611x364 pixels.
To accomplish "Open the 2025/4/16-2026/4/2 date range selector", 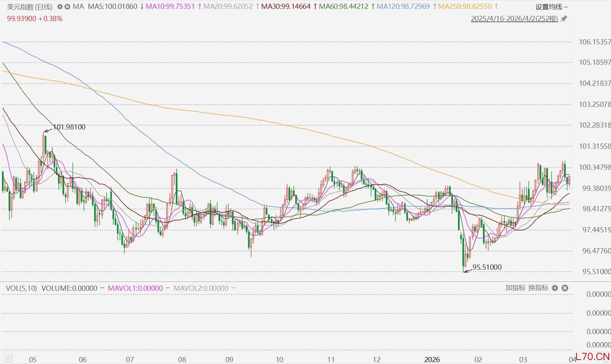I will (x=514, y=18).
